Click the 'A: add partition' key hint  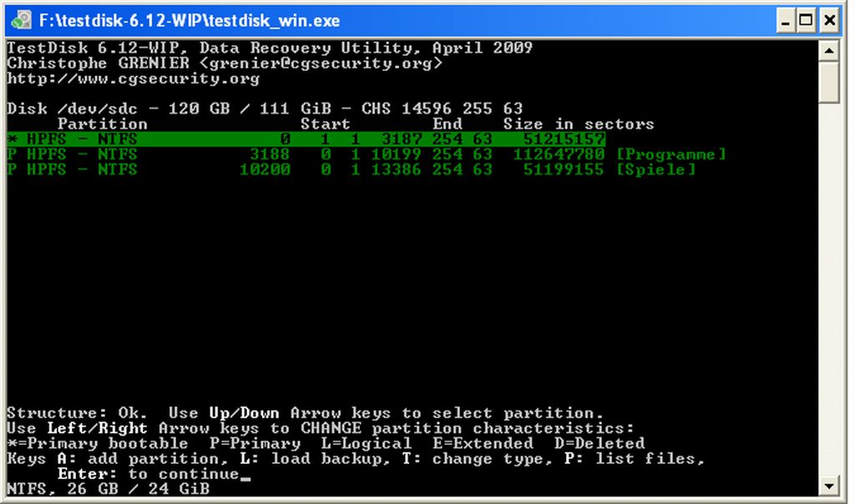143,459
